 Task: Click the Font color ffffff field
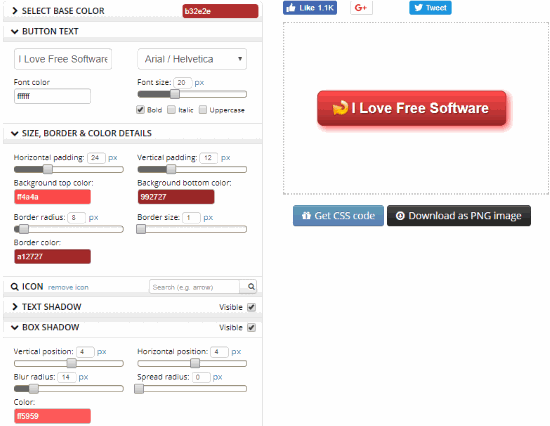52,96
